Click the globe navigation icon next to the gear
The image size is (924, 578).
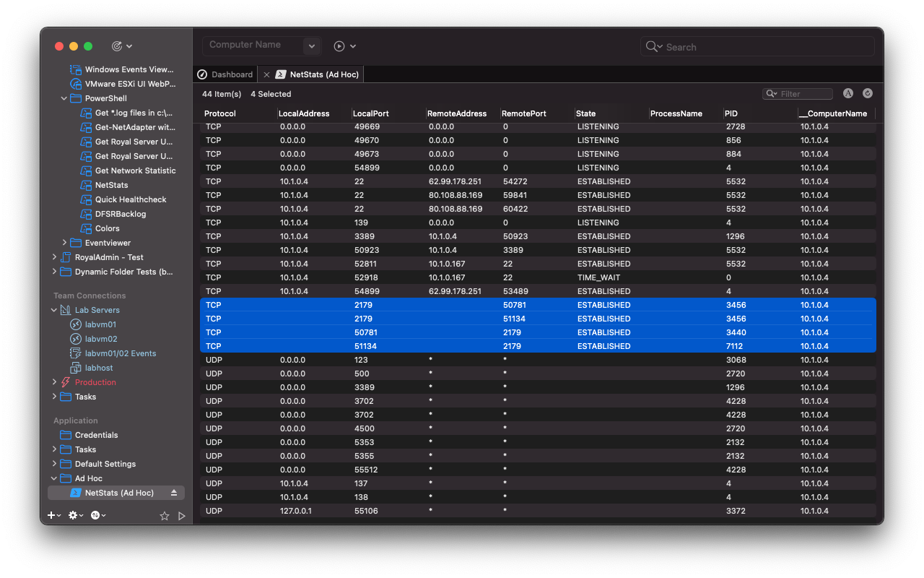coord(95,515)
